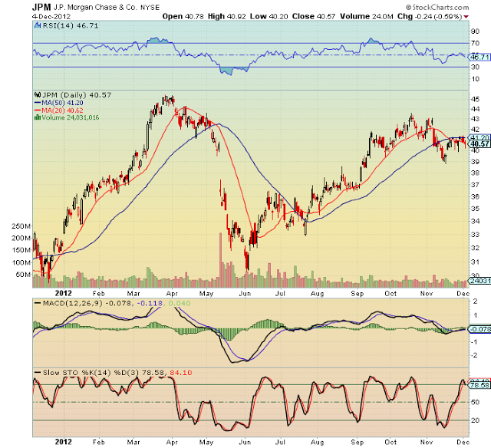Click the blue -0.118 signal value in MACD legend
This screenshot has width=491, height=448.
tap(150, 303)
